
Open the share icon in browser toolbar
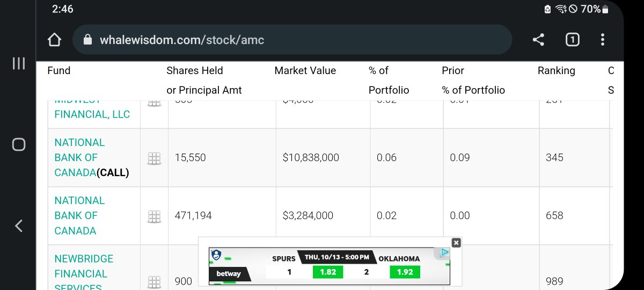coord(538,40)
